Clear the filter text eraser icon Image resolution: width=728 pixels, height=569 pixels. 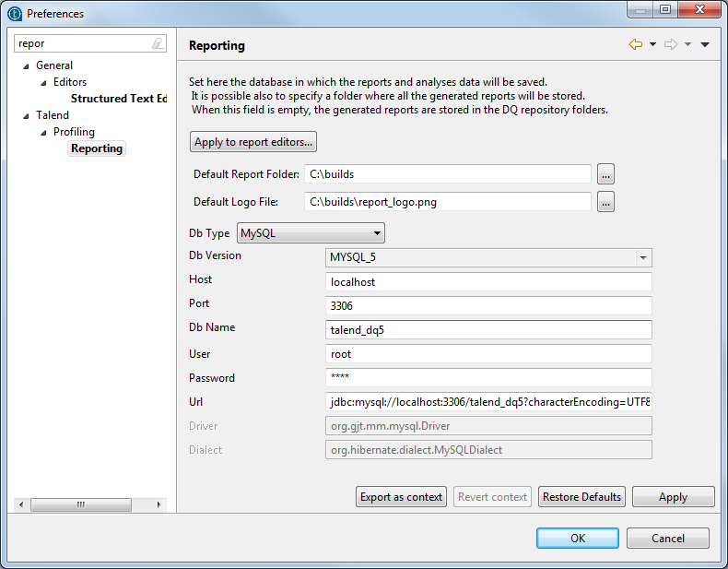158,43
